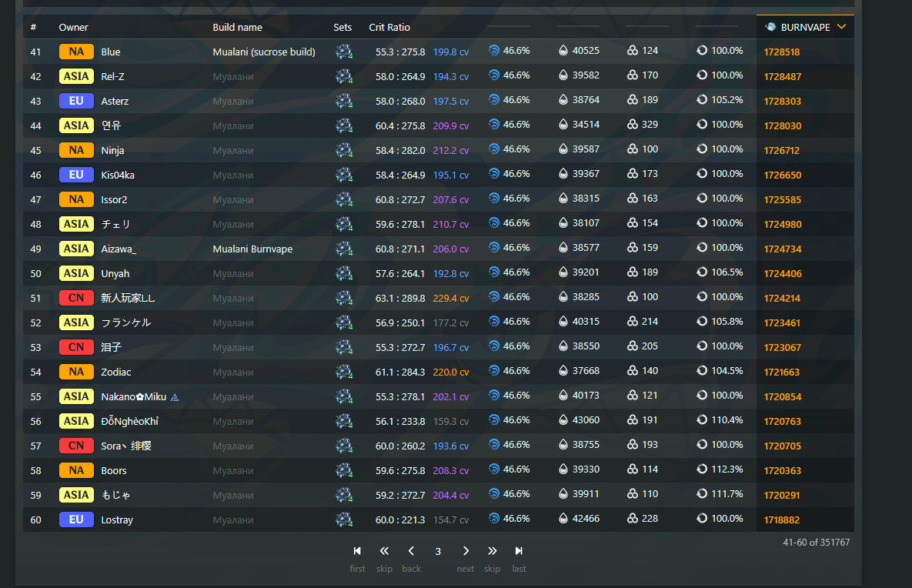Click owner name Unyah
The width and height of the screenshot is (912, 588).
115,273
